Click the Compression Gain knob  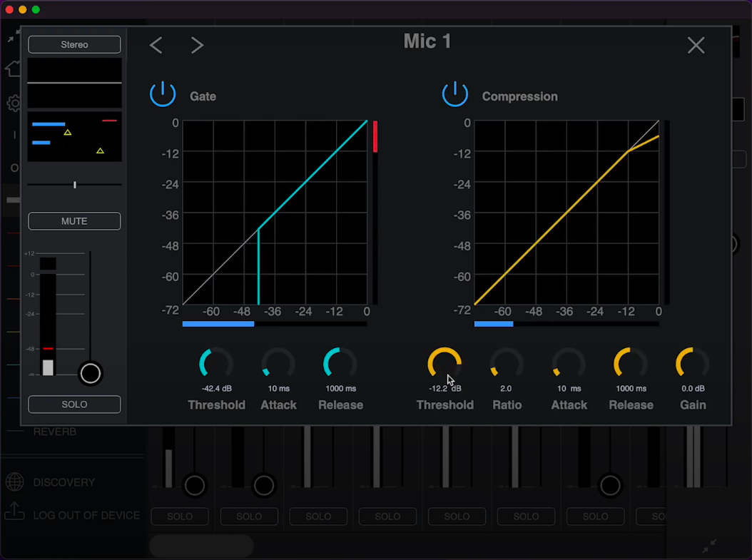693,364
